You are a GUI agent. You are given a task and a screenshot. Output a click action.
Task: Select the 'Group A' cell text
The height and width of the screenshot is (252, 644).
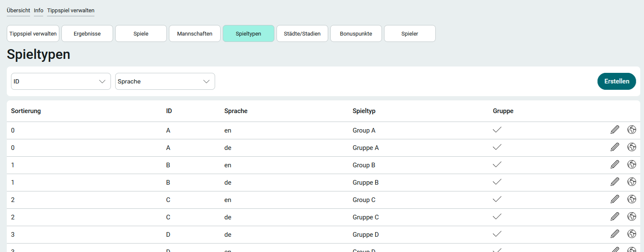[364, 130]
